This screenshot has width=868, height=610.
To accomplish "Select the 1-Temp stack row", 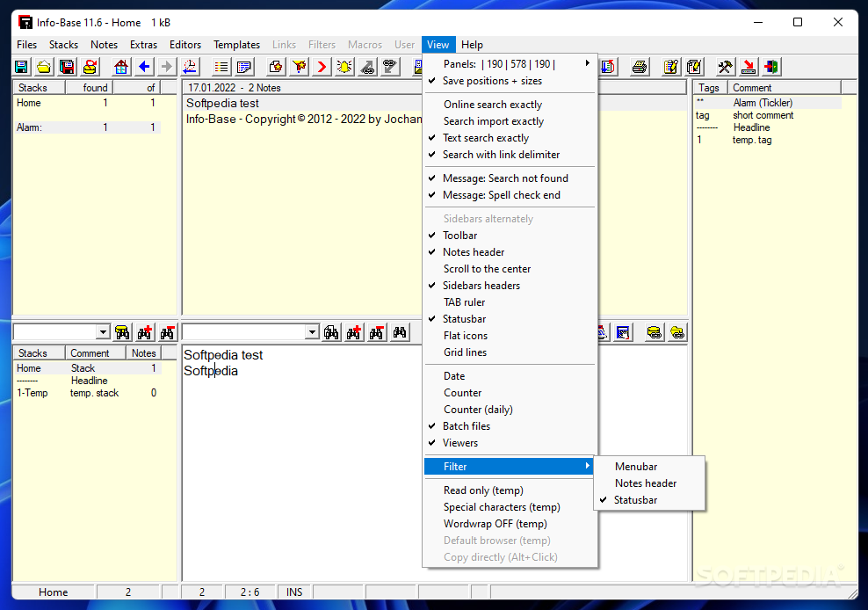I will pos(88,393).
